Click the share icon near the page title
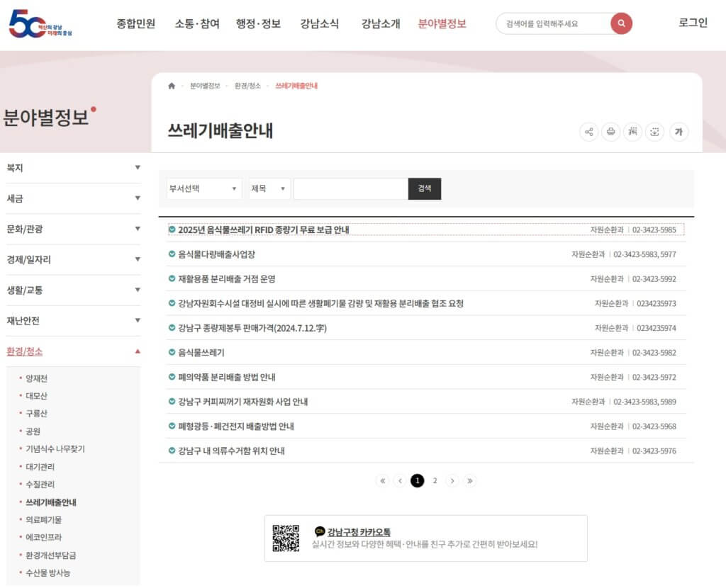Image resolution: width=726 pixels, height=588 pixels. [x=588, y=132]
